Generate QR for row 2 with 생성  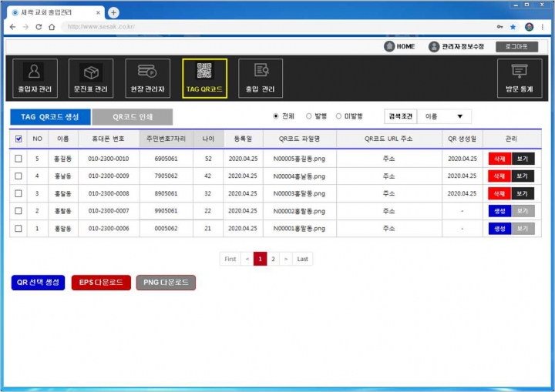pos(499,211)
